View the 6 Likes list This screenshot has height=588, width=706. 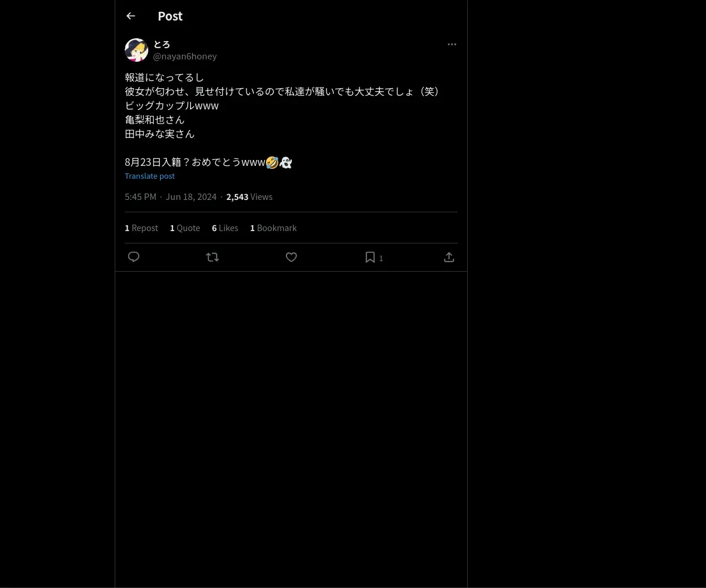[x=225, y=228]
